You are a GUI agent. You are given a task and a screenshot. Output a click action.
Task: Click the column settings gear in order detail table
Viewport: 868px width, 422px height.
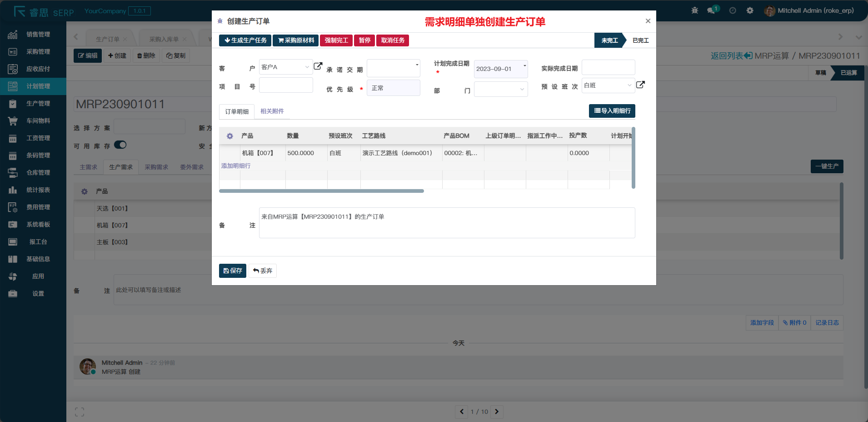pos(229,136)
